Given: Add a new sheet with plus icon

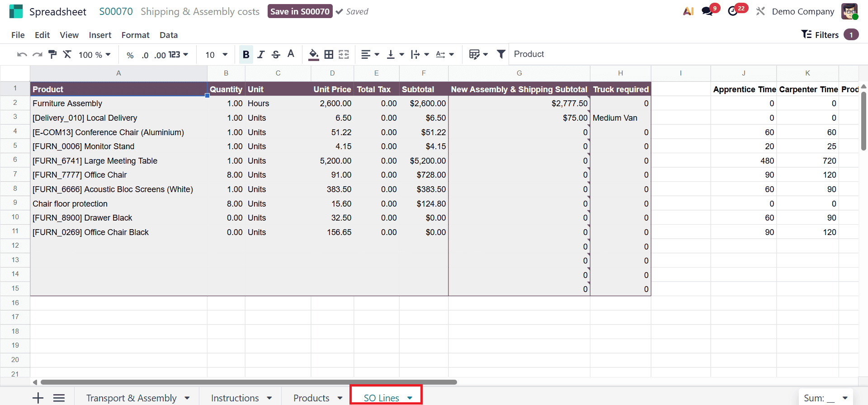Looking at the screenshot, I should coord(38,398).
